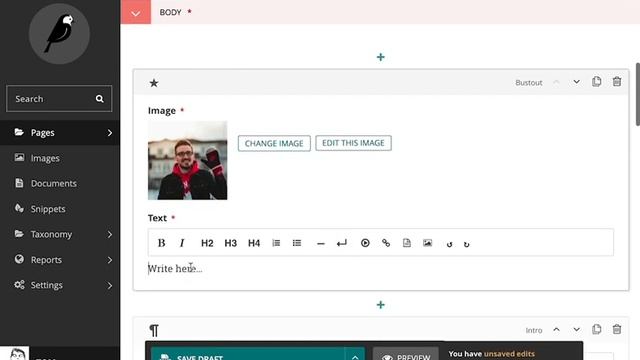Toggle bold formatting
640x360 pixels.
[x=161, y=243]
